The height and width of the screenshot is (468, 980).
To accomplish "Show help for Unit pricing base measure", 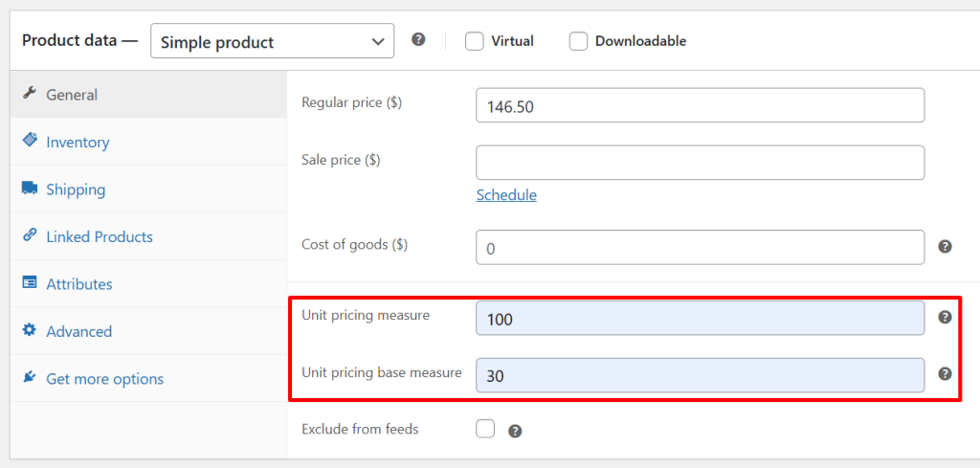I will 945,373.
